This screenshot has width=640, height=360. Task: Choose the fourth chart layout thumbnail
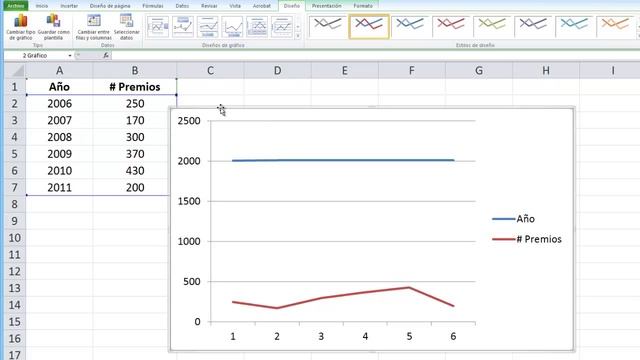pos(232,27)
